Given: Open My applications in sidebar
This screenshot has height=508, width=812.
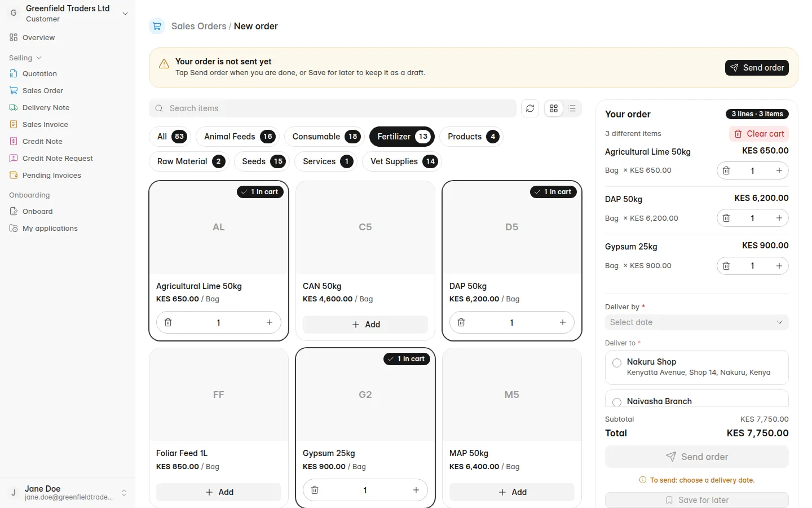Looking at the screenshot, I should point(68,229).
